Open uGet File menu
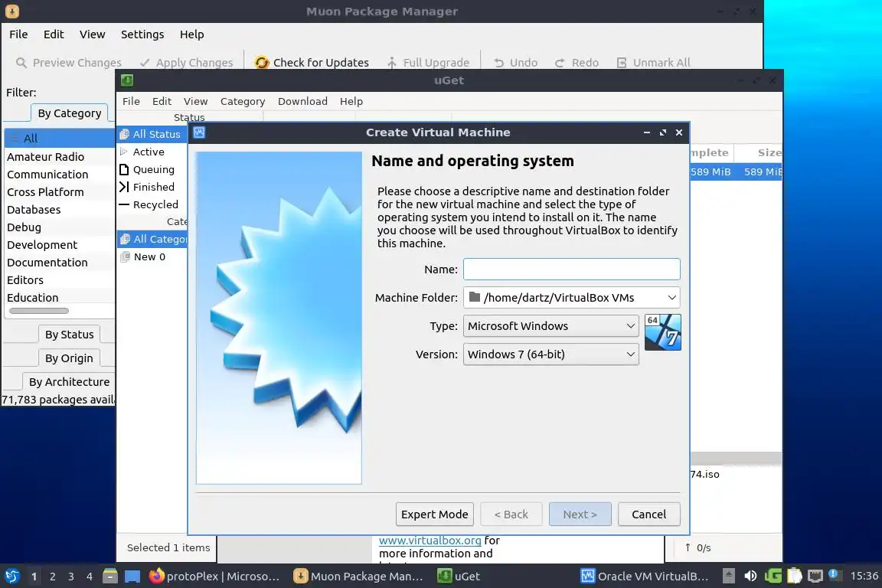 tap(131, 101)
